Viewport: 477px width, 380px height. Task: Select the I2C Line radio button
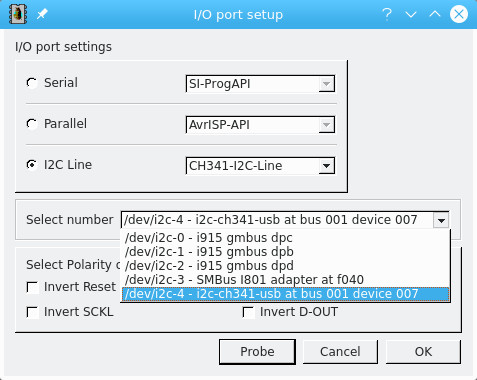[32, 165]
